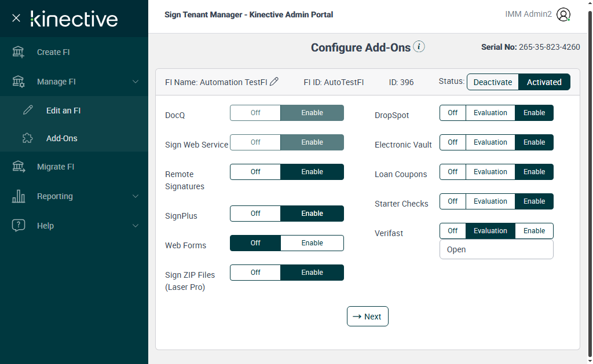Turn Loan Coupons Off
The image size is (593, 364).
point(453,172)
